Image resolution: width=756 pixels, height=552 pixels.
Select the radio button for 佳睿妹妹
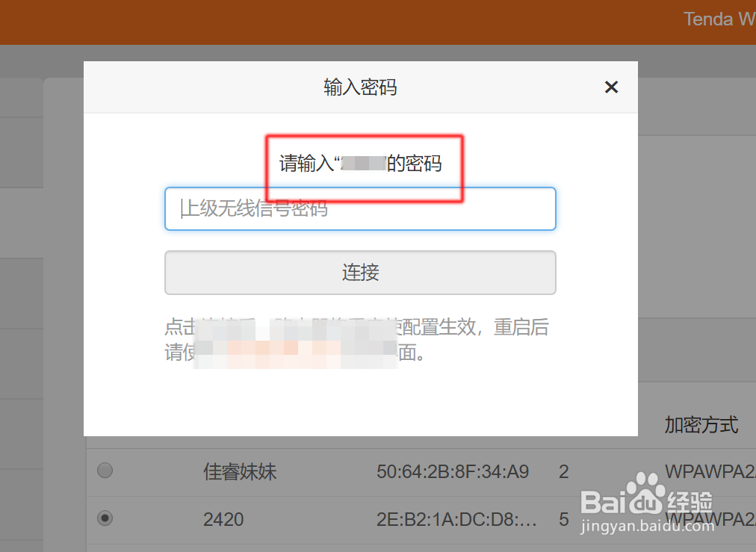(105, 470)
